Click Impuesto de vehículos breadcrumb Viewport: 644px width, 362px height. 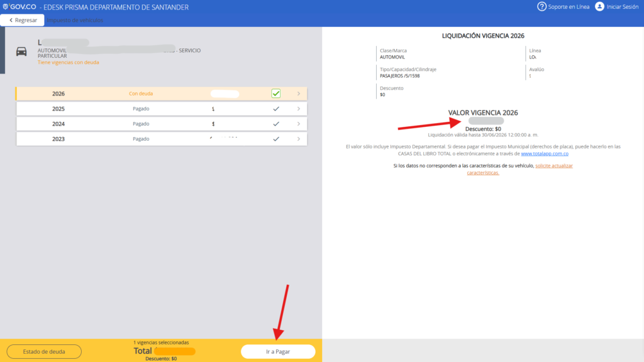[x=75, y=20]
